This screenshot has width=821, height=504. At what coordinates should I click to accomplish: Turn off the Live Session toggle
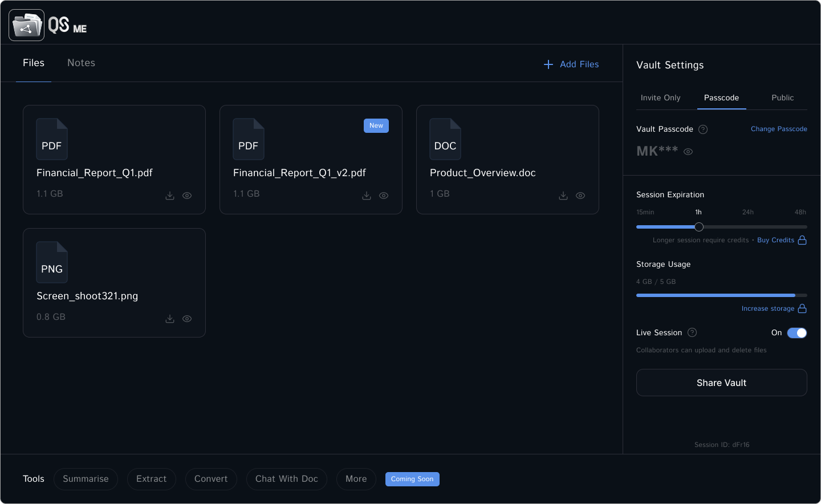(796, 333)
